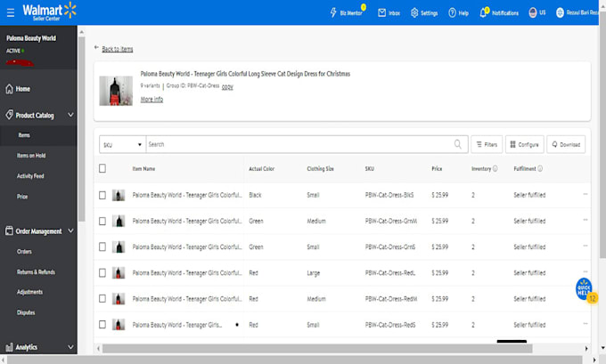
Task: Click the Download button
Action: (566, 144)
